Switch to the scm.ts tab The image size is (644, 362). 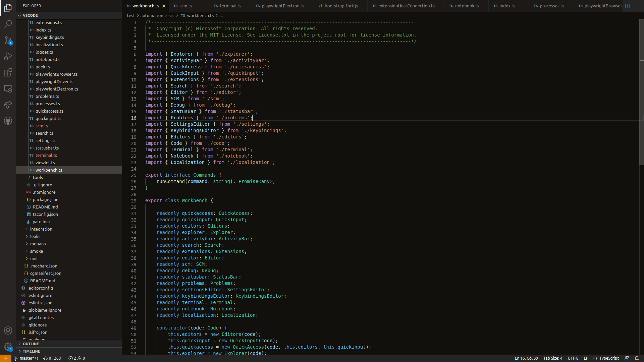tap(185, 6)
